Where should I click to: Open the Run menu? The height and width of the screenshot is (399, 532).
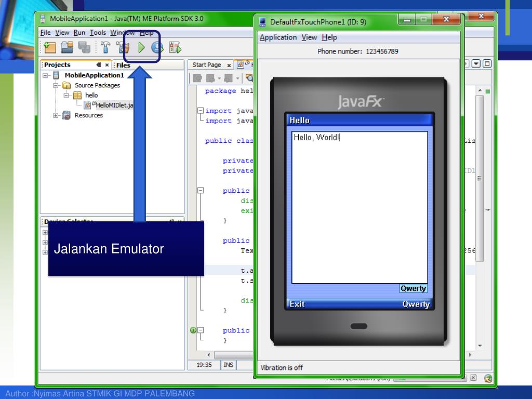(79, 33)
